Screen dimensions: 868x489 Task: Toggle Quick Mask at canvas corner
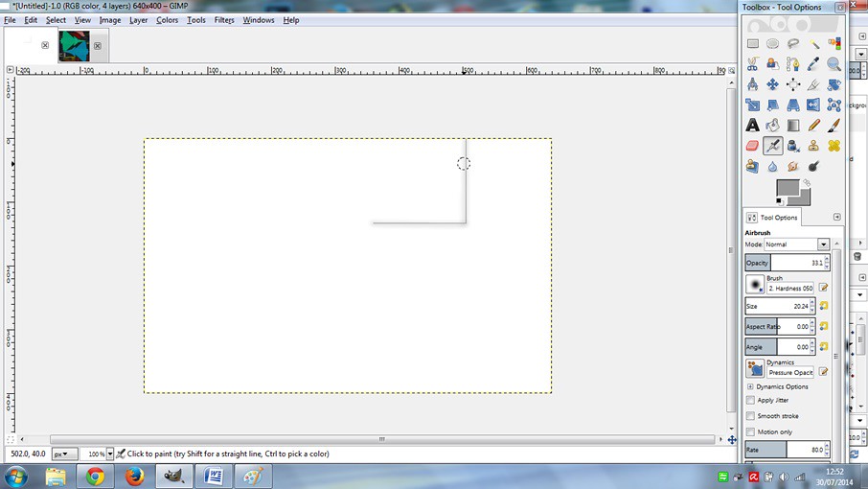pyautogui.click(x=10, y=439)
